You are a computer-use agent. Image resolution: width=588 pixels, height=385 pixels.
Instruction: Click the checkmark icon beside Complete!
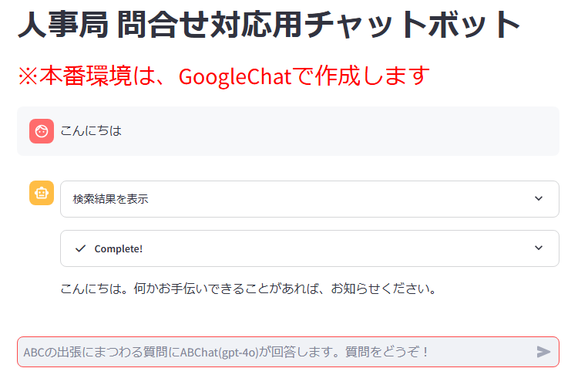(80, 248)
